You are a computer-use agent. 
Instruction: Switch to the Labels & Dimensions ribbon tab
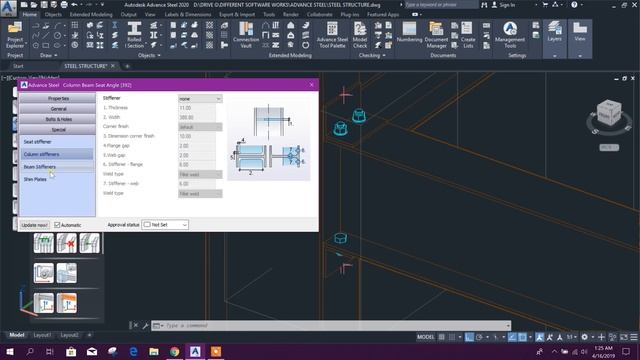pos(187,14)
